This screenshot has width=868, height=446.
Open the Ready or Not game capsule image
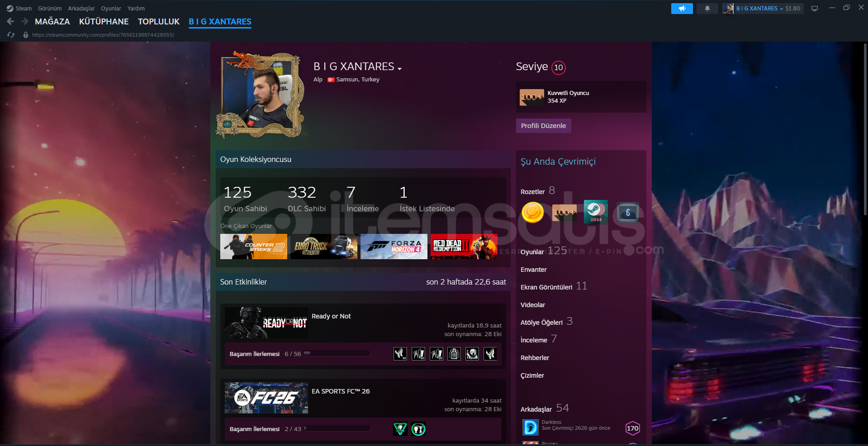(266, 323)
